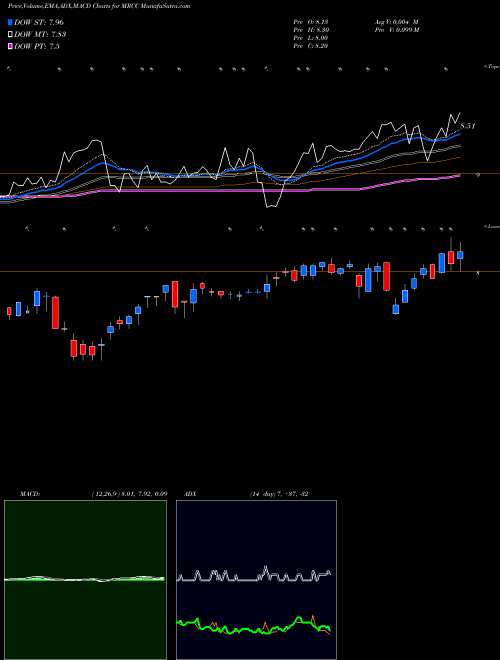Click the white DOW MT legend swatch
Image resolution: width=500 pixels, height=660 pixels.
tap(11, 35)
